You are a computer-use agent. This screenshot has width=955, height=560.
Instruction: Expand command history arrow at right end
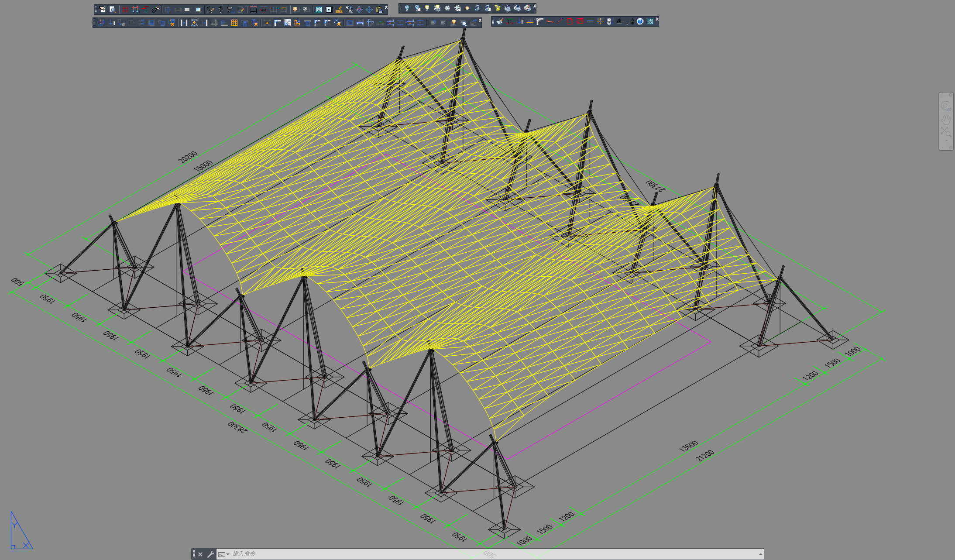pos(760,554)
